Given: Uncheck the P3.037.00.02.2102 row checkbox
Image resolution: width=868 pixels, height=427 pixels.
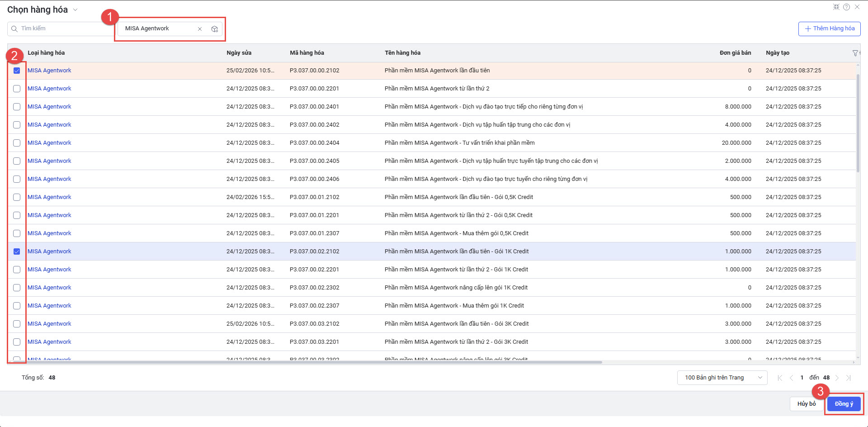Looking at the screenshot, I should (17, 251).
